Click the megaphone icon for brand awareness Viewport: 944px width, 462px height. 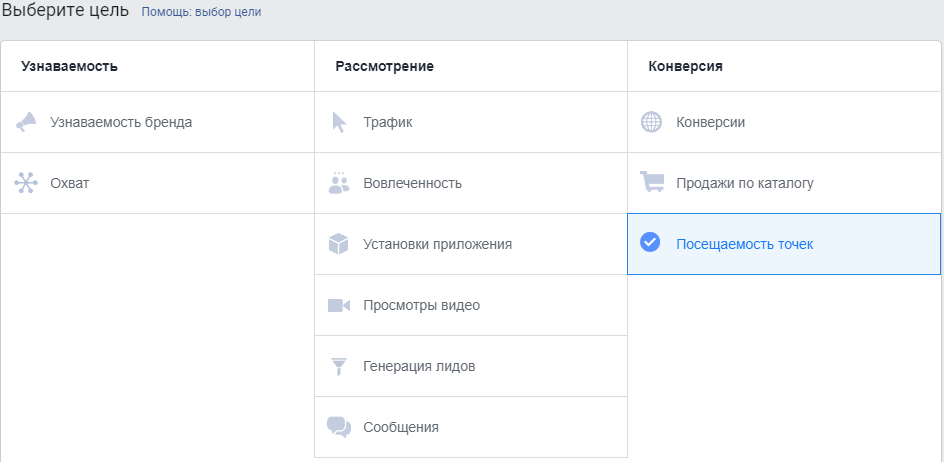point(26,122)
